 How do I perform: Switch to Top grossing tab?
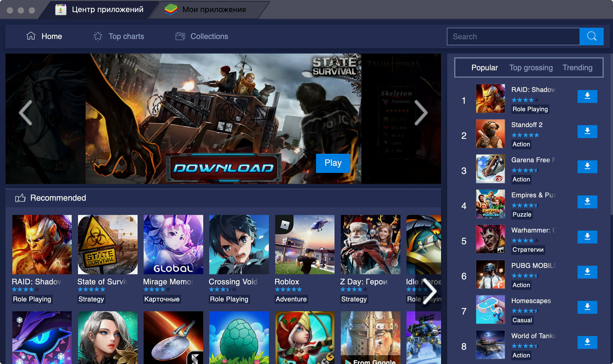point(531,68)
